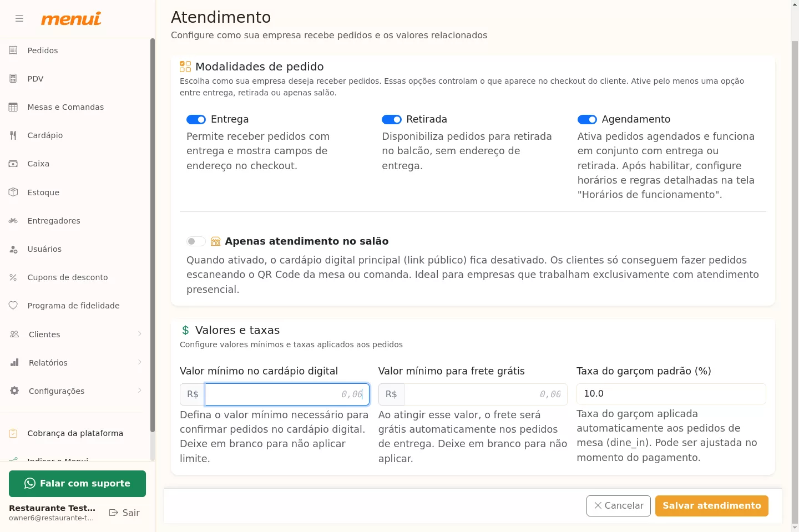799x532 pixels.
Task: Focus the Valor mínimo no cardápio digital field
Action: (x=287, y=394)
